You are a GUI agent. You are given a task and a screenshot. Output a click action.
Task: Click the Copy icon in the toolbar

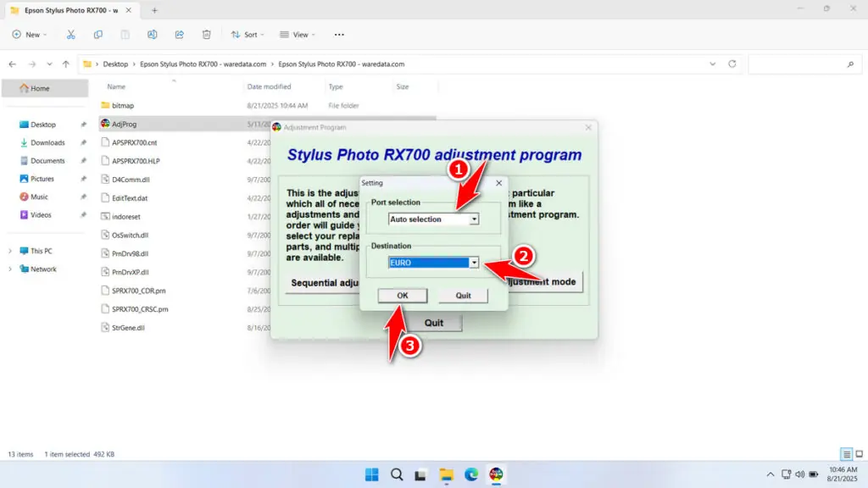pyautogui.click(x=98, y=34)
